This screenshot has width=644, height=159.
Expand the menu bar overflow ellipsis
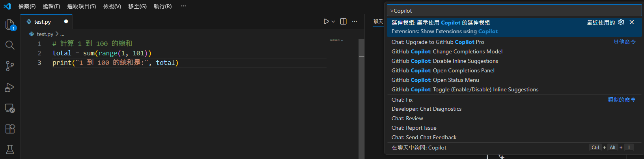183,6
